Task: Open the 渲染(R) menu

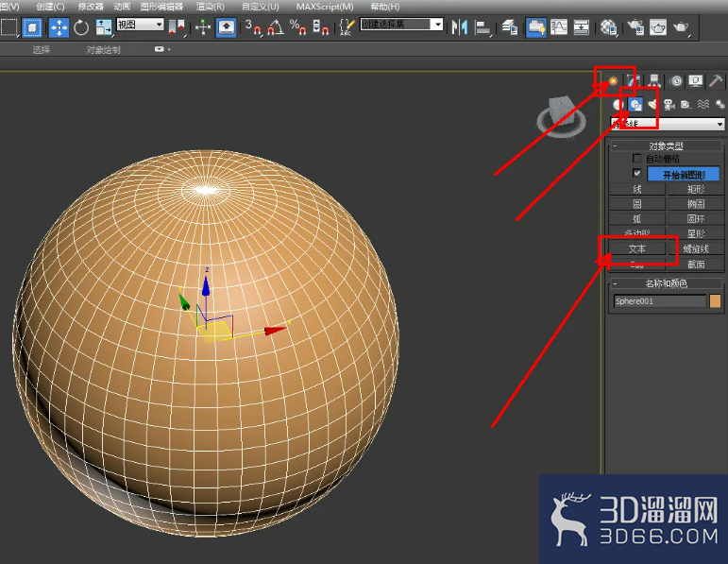Action: 210,7
